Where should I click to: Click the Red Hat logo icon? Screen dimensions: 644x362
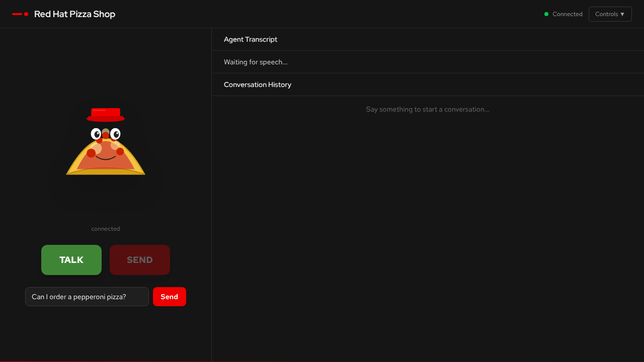click(x=20, y=14)
